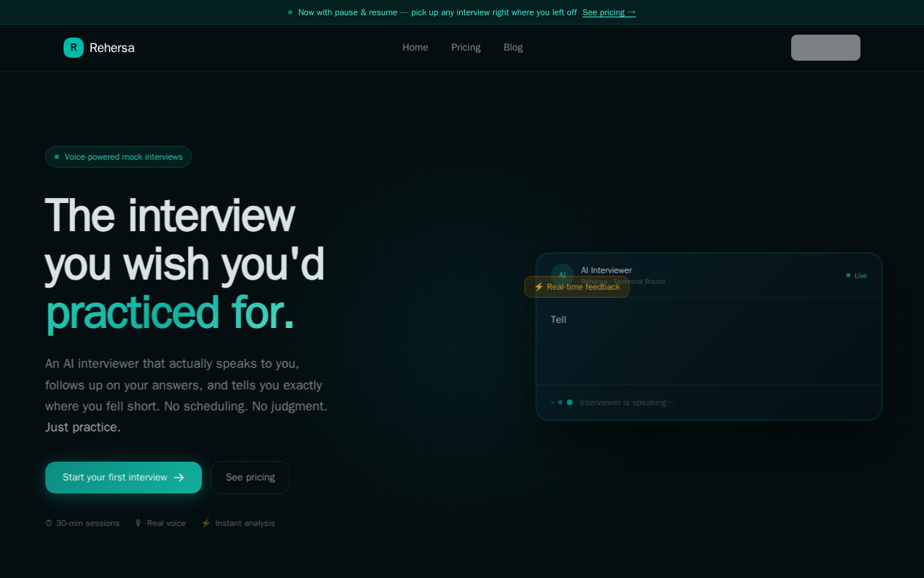This screenshot has width=924, height=578.
Task: Open the Home nav item
Action: click(x=415, y=48)
